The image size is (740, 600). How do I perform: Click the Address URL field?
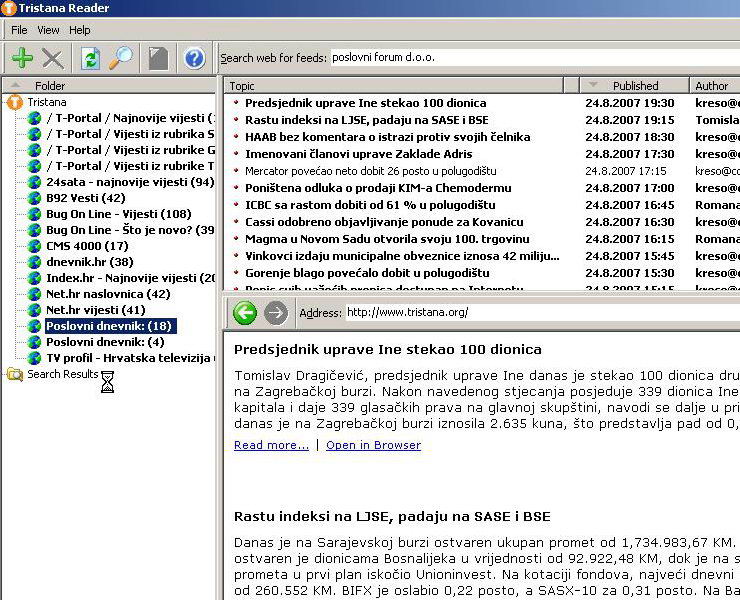point(540,313)
